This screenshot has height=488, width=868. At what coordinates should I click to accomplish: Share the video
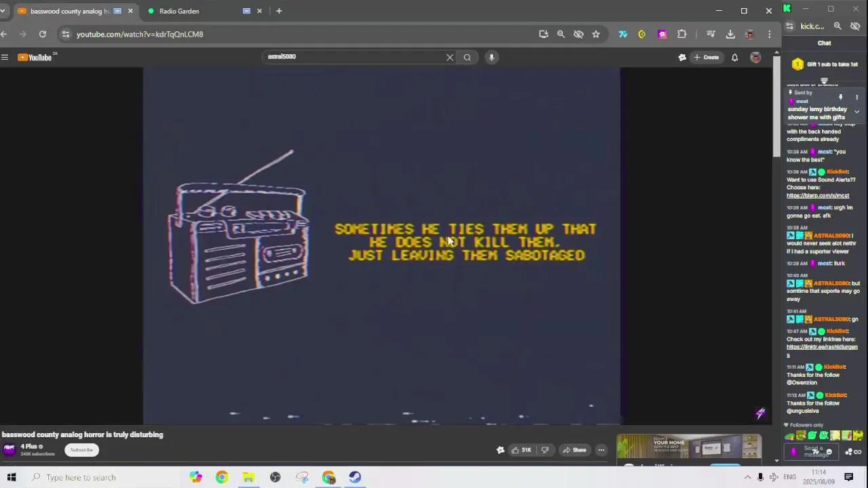pyautogui.click(x=574, y=450)
